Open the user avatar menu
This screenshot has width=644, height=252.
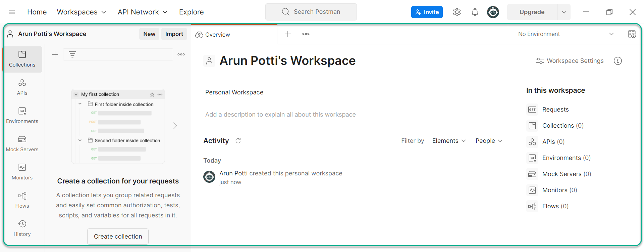tap(493, 12)
